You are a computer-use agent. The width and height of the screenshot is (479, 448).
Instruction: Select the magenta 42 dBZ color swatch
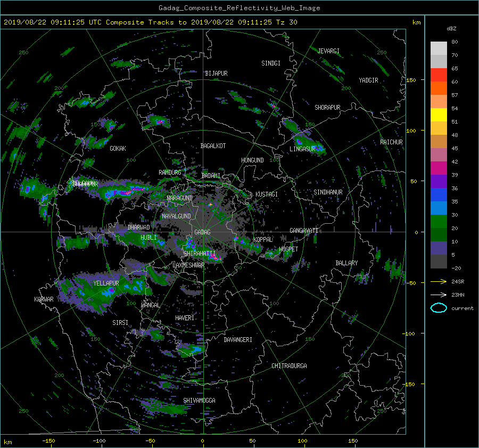pos(439,168)
